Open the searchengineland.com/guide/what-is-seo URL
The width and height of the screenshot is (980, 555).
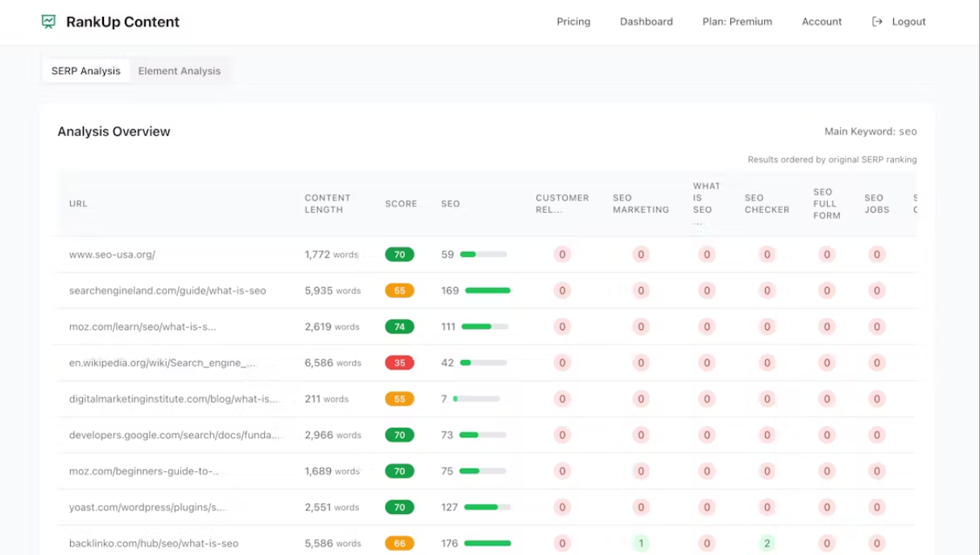click(x=167, y=291)
